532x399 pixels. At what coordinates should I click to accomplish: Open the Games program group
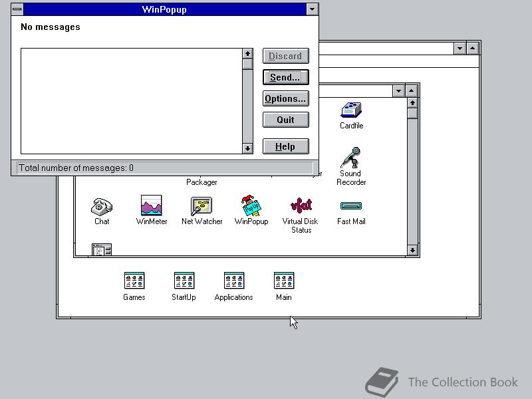(x=134, y=281)
